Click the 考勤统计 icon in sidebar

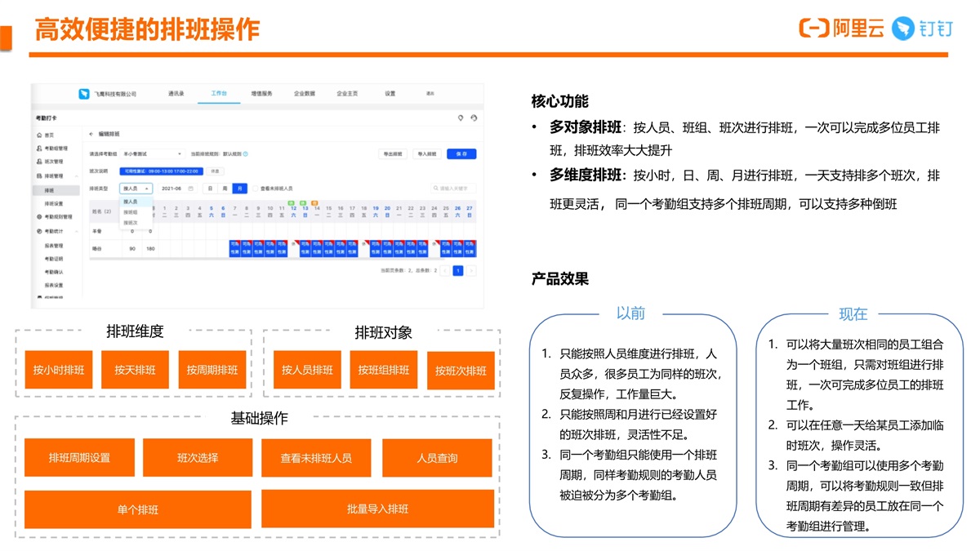click(x=39, y=231)
